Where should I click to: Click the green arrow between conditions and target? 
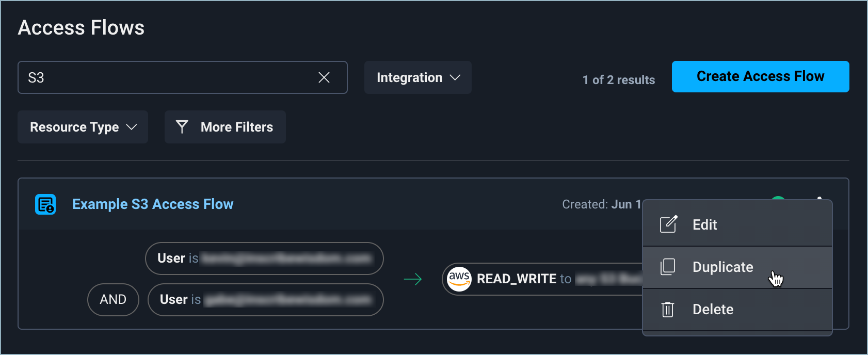point(413,279)
